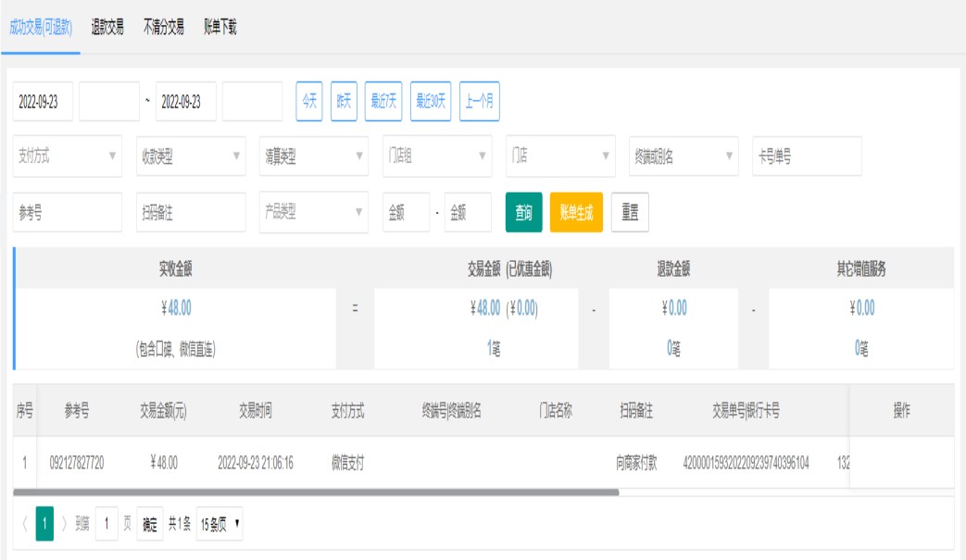The image size is (966, 560).
Task: Click the 今天 quick date button
Action: [309, 102]
